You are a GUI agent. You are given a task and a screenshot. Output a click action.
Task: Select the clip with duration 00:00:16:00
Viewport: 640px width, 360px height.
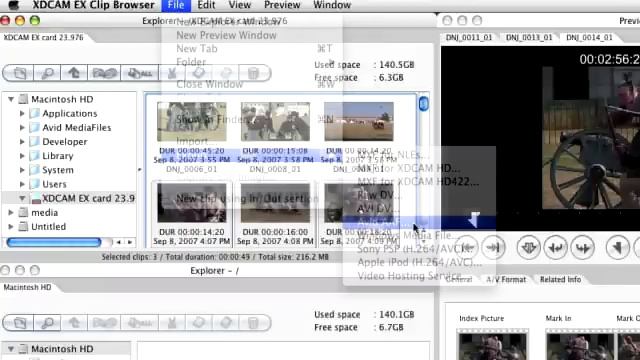click(275, 203)
